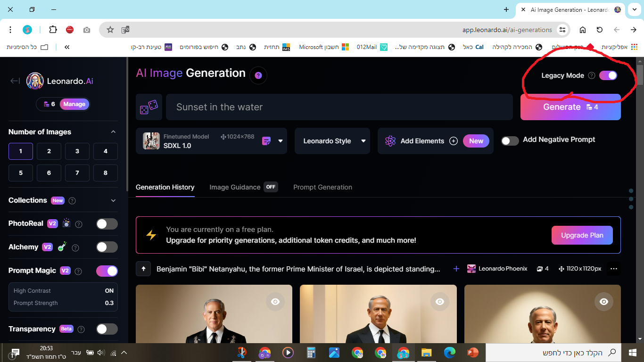Show hidden system tray icons

124,353
